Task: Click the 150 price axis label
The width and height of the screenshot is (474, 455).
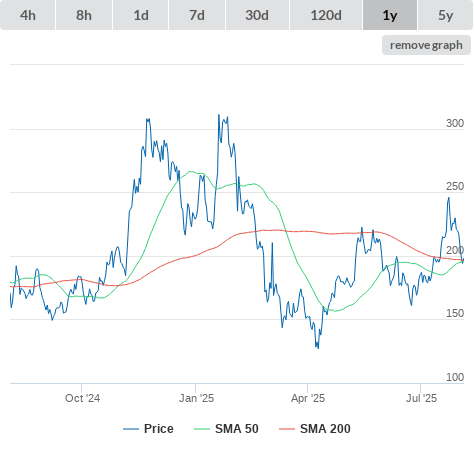Action: (x=455, y=313)
